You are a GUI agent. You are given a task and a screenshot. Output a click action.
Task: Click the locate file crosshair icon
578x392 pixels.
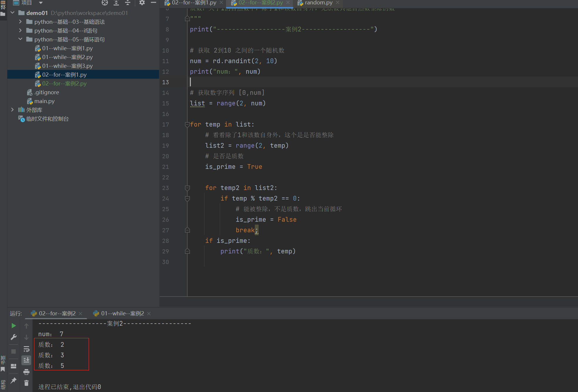[x=105, y=3]
